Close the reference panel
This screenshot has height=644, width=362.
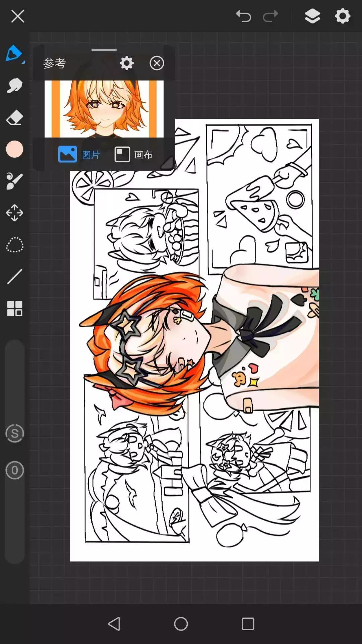click(x=157, y=63)
